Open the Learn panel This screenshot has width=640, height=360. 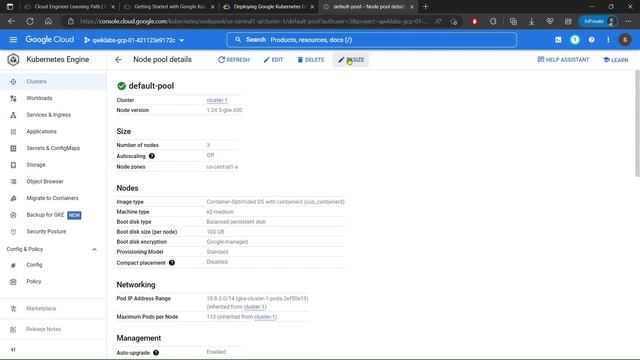[616, 60]
